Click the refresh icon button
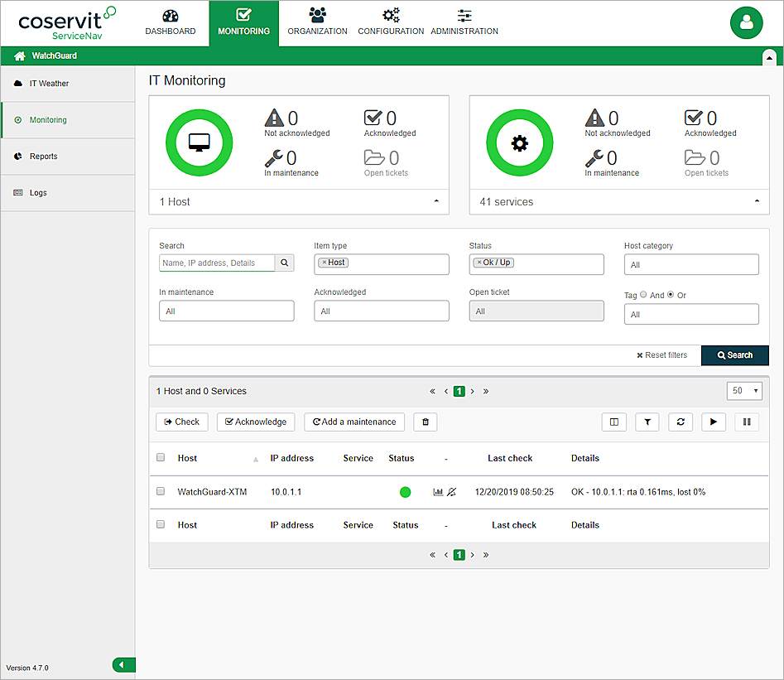The image size is (784, 680). [681, 422]
